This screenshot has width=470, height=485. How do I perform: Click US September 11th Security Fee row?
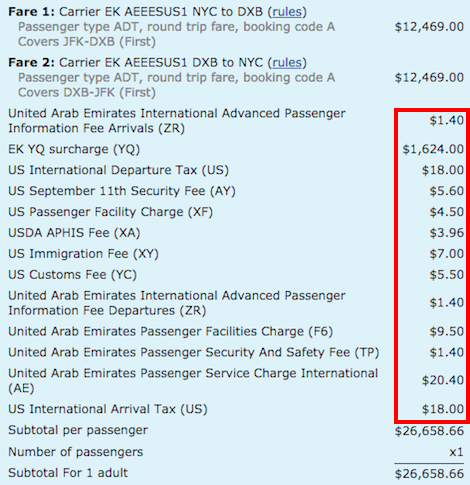(235, 191)
